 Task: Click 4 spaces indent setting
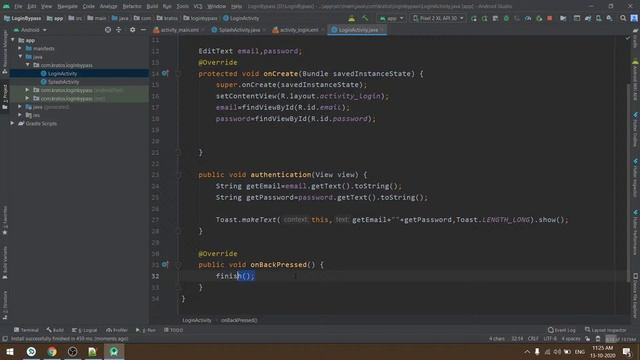(x=571, y=339)
